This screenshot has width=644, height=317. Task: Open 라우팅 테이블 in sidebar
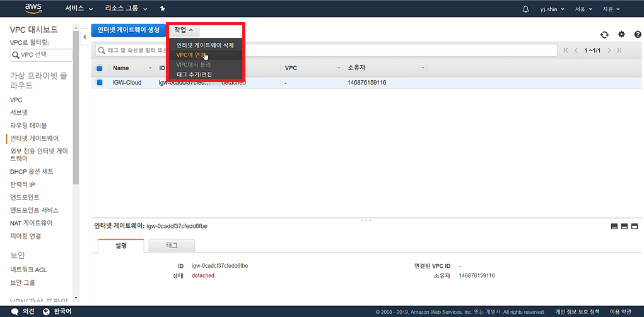click(x=28, y=125)
